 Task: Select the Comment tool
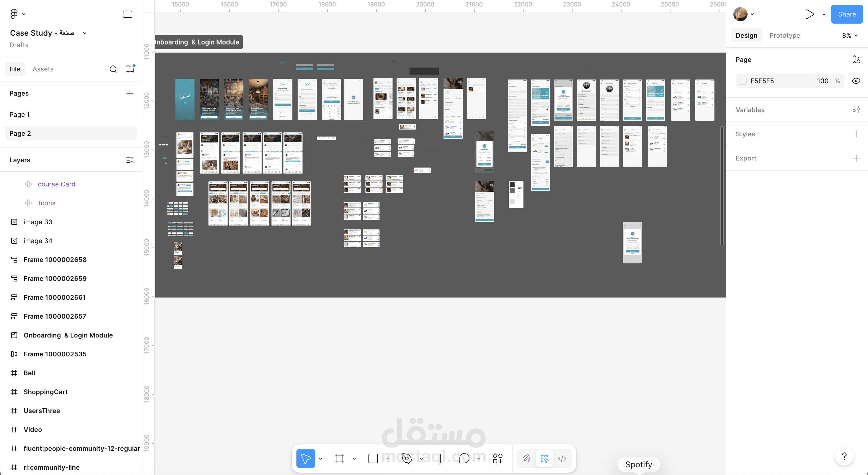pos(464,458)
